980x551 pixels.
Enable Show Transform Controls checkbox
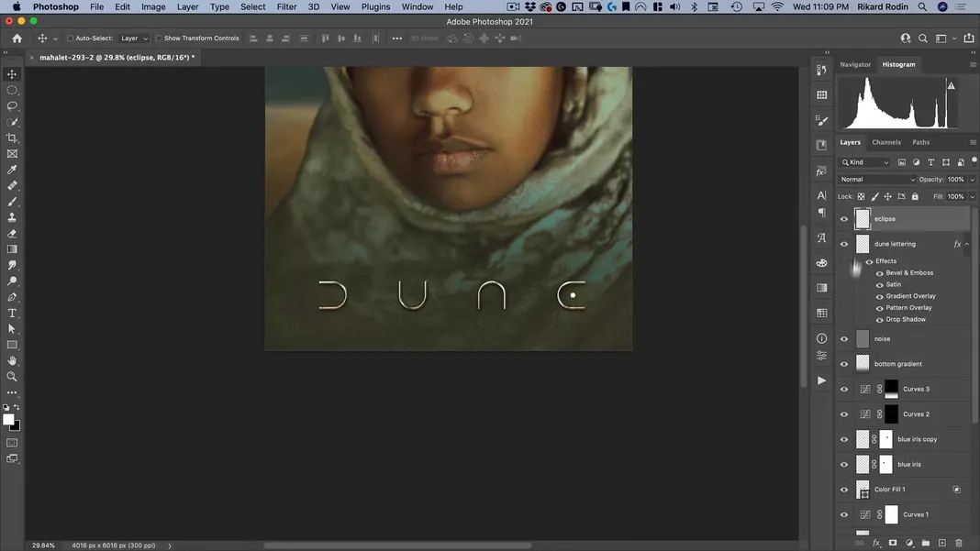(159, 39)
